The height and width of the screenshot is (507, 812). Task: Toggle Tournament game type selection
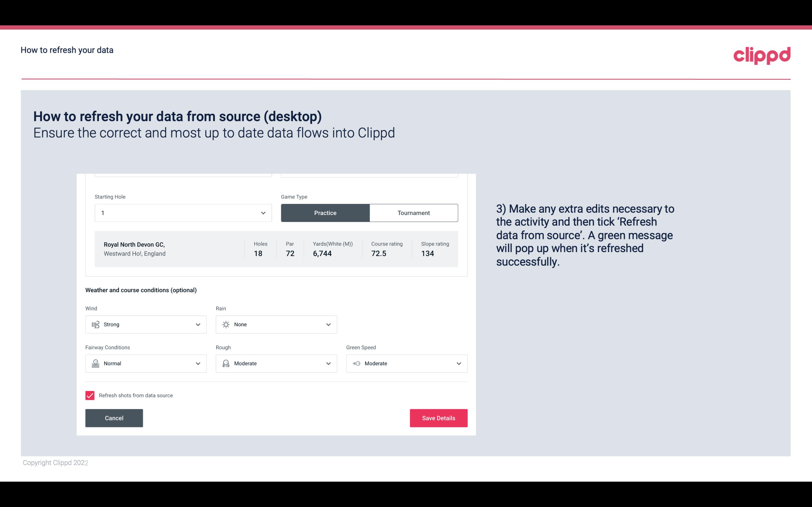click(413, 213)
